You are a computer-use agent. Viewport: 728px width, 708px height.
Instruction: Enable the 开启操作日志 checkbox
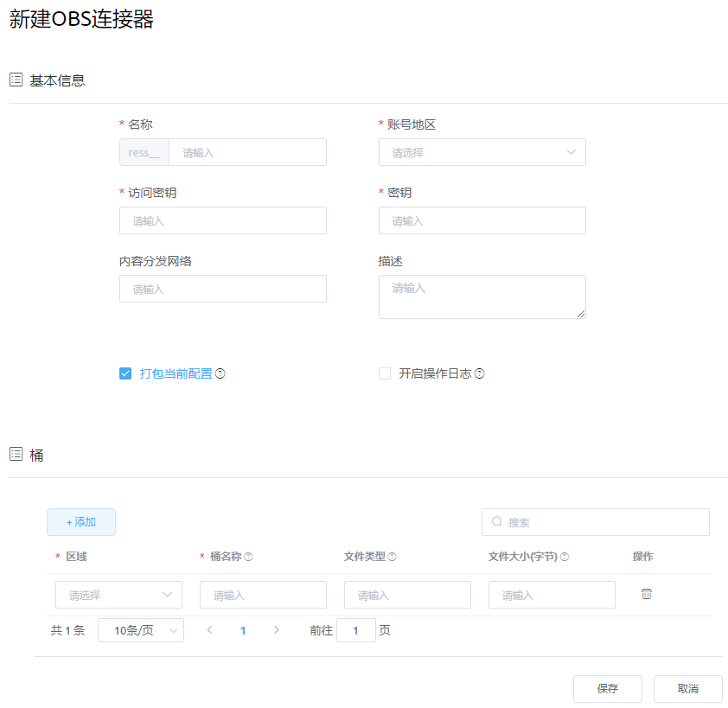coord(385,373)
